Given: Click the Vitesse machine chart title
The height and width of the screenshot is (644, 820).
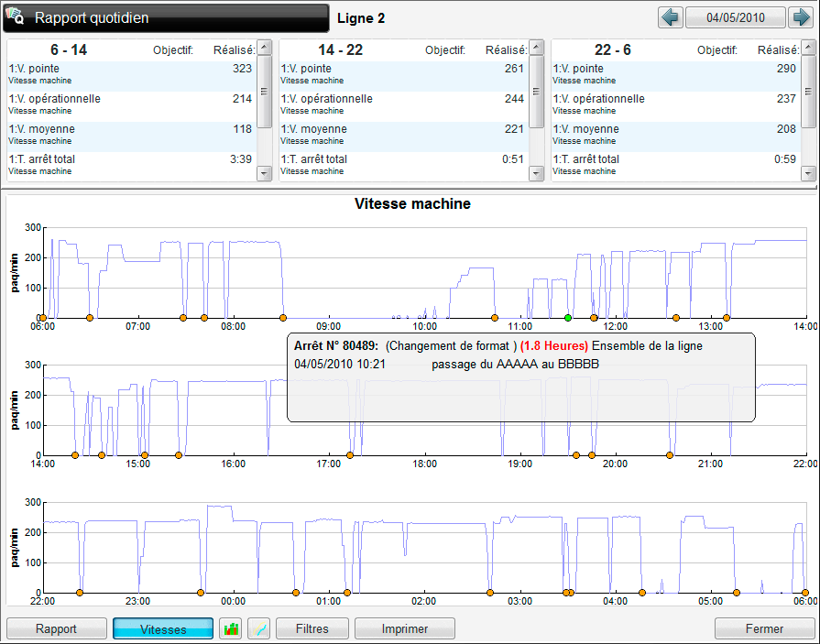Looking at the screenshot, I should coord(412,203).
